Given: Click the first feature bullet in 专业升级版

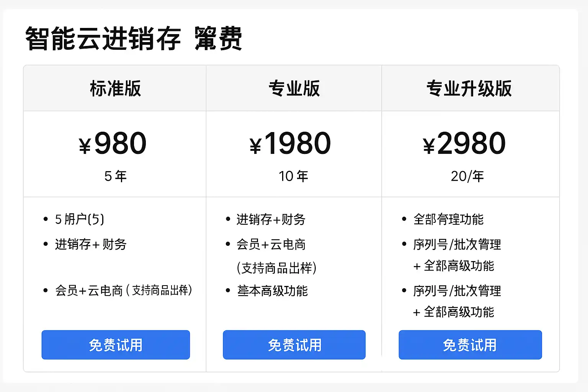Looking at the screenshot, I should coord(448,219).
